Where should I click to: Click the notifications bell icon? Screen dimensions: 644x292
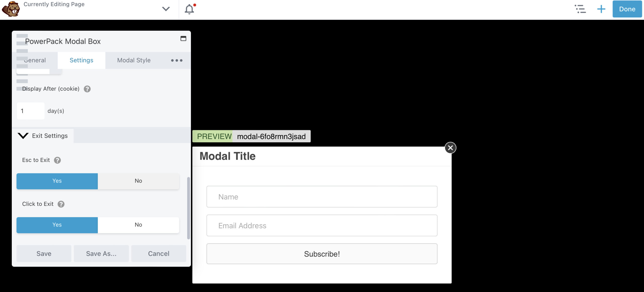point(189,9)
